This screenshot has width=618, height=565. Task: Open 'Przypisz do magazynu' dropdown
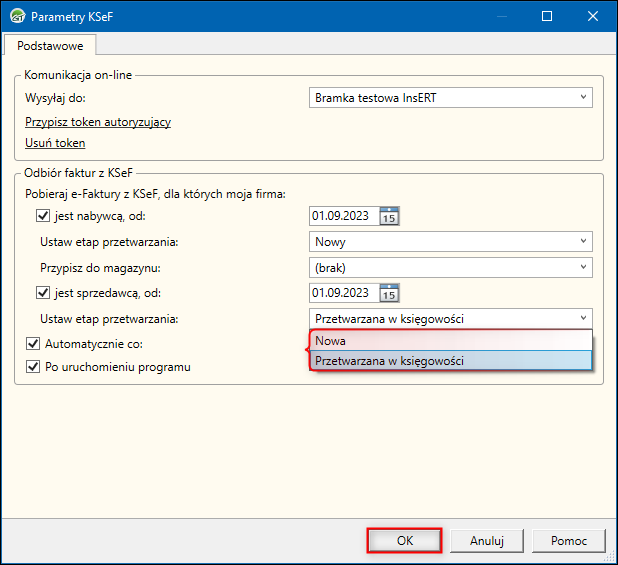[x=451, y=268]
